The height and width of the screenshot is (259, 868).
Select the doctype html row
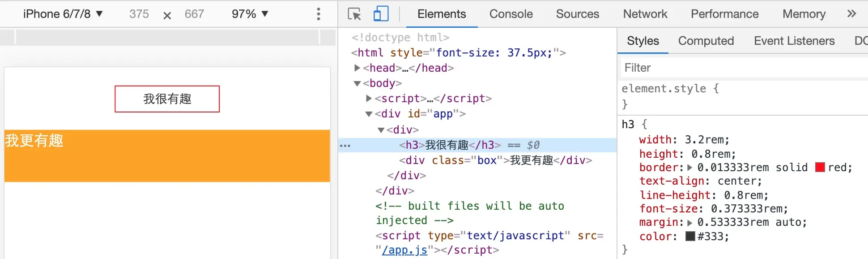click(400, 38)
